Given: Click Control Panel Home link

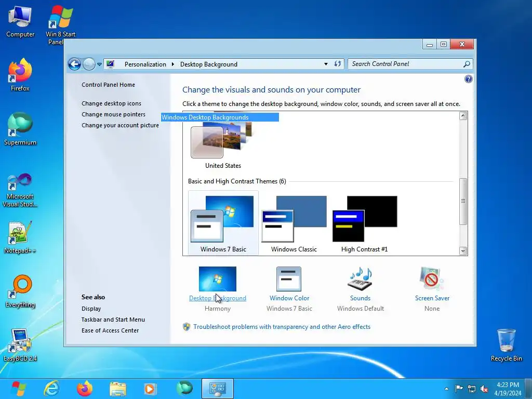Looking at the screenshot, I should point(108,85).
